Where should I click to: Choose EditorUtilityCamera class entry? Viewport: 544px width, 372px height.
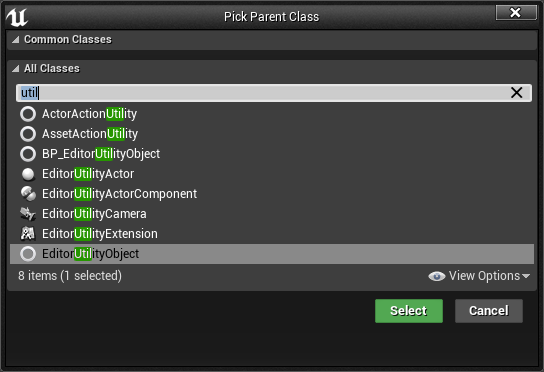[x=272, y=214]
